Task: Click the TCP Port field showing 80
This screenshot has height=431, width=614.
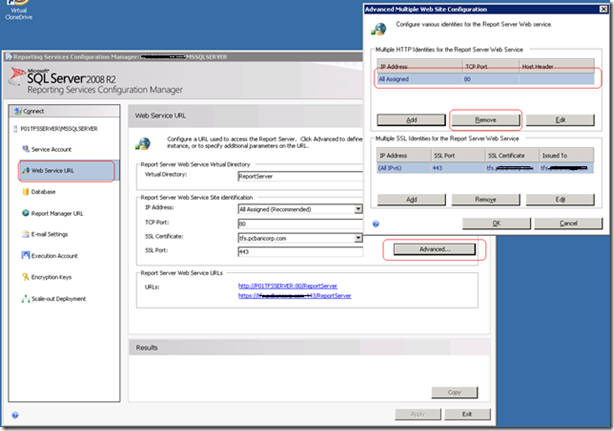Action: pyautogui.click(x=300, y=224)
